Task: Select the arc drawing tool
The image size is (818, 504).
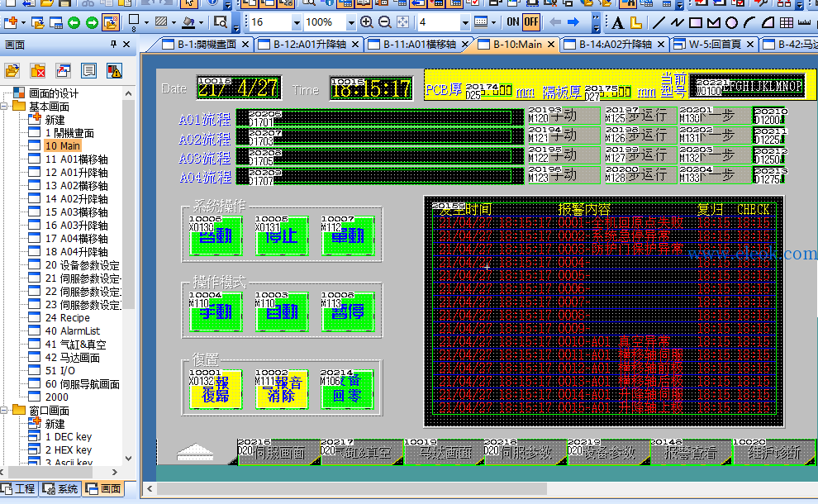Action: (749, 22)
